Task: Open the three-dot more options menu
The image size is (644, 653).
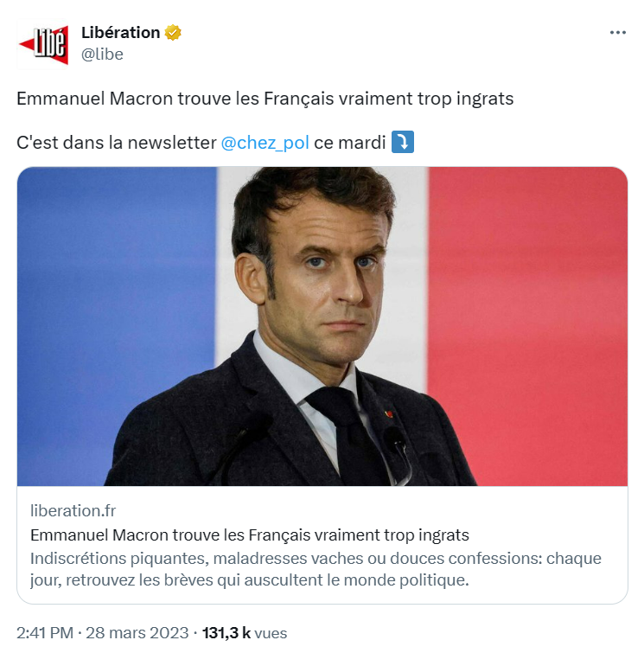Action: (618, 33)
